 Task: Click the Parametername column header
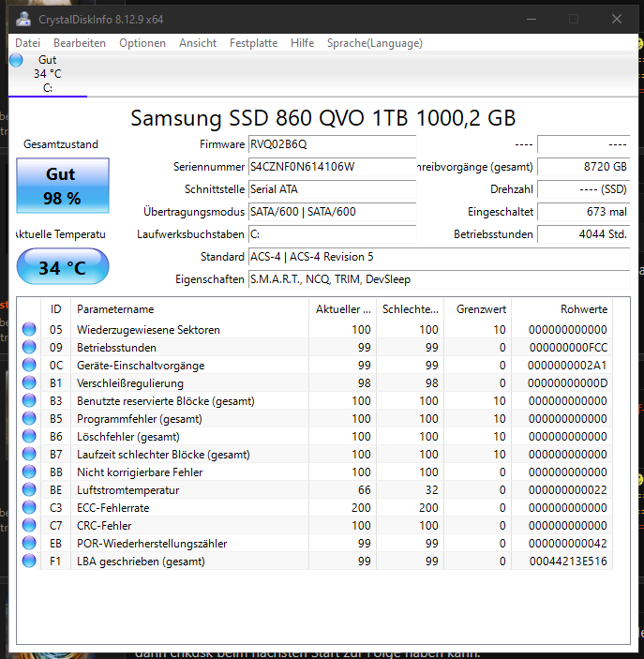coord(189,309)
